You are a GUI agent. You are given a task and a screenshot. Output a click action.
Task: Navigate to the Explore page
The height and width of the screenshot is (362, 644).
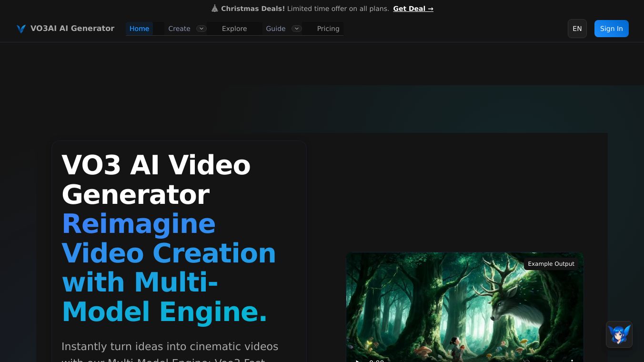tap(234, 29)
